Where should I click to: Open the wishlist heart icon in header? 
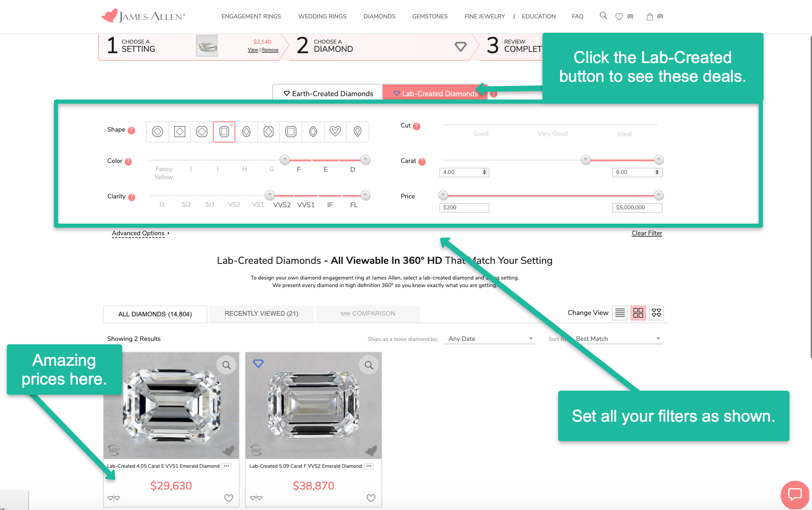click(x=619, y=16)
